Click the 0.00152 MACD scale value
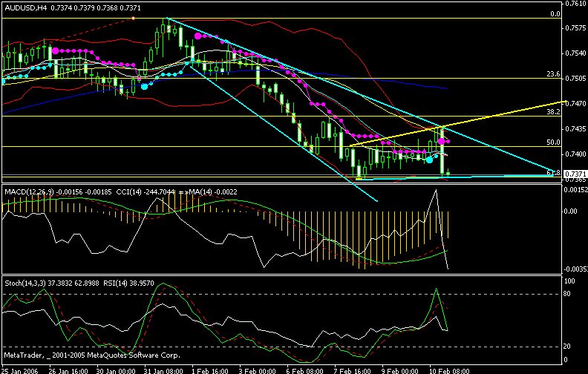588x374 pixels. click(x=575, y=190)
